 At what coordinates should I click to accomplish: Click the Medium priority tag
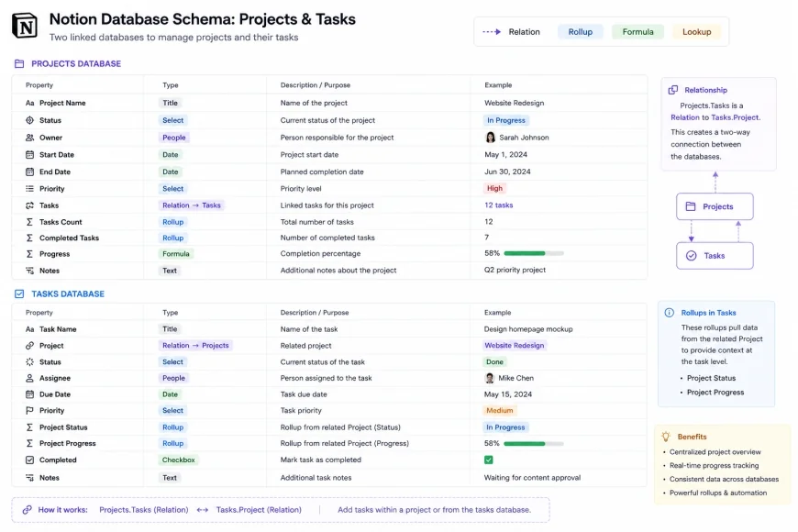[x=499, y=410]
